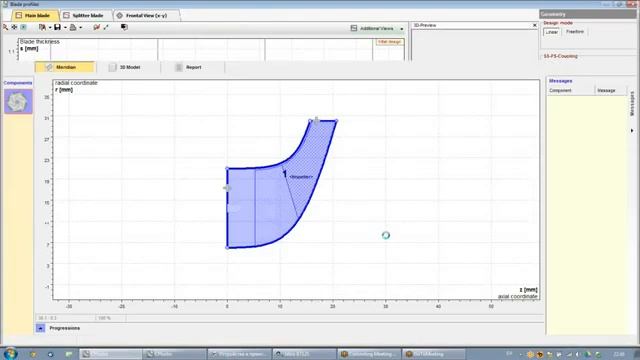
Task: Click the import/load profile toolbar icon
Action: tap(42, 27)
